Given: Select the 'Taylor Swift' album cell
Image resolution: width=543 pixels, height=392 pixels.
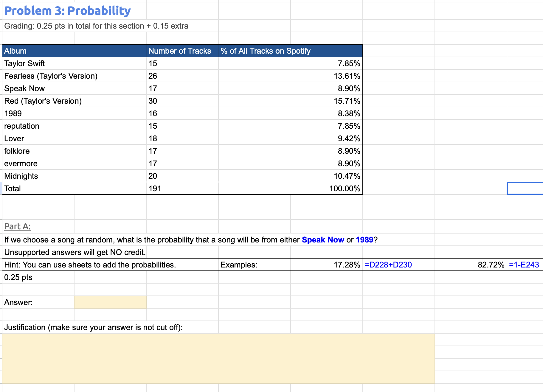Looking at the screenshot, I should [x=74, y=63].
